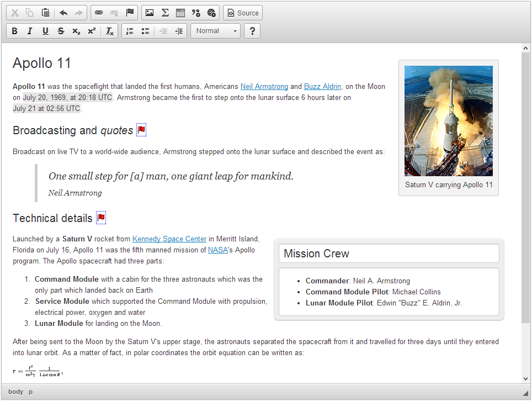
Task: Insert a math formula with the Sigma icon
Action: pos(165,13)
